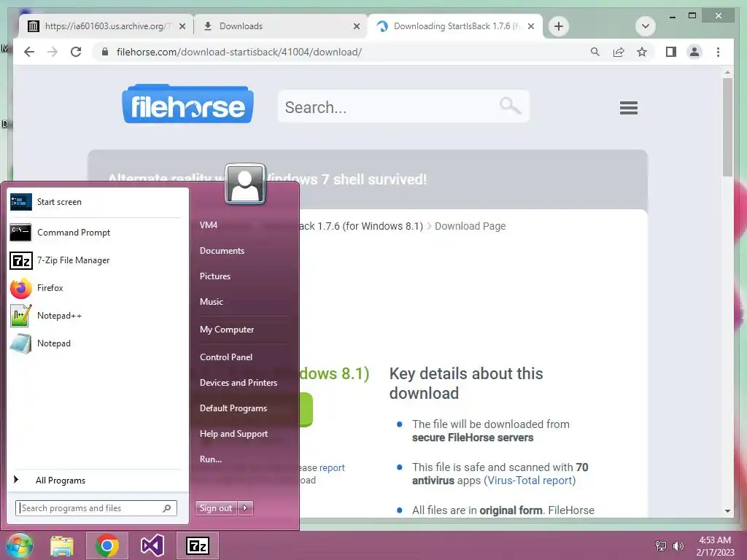The width and height of the screenshot is (747, 560).
Task: Click the zoom magnifier in address bar
Action: click(x=595, y=52)
